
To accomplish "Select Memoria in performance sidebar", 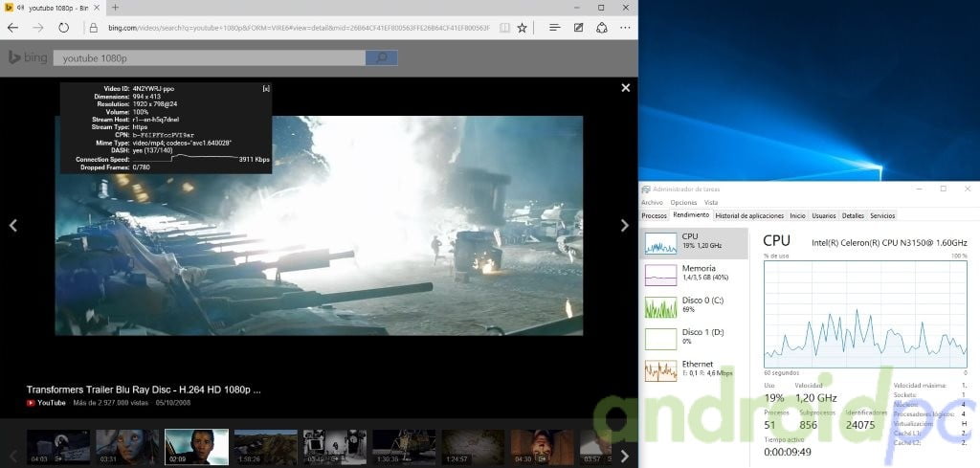I will (695, 275).
